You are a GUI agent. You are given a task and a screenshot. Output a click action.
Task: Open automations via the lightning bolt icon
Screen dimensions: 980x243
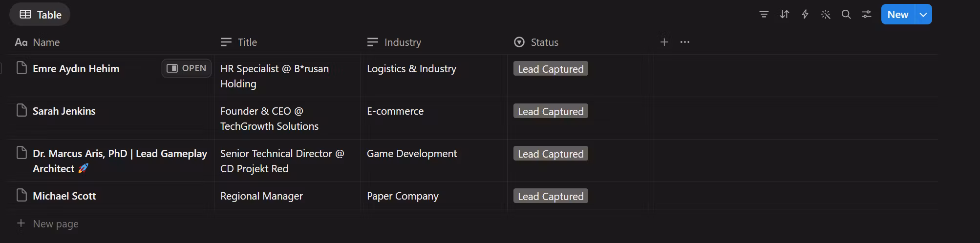pos(805,15)
